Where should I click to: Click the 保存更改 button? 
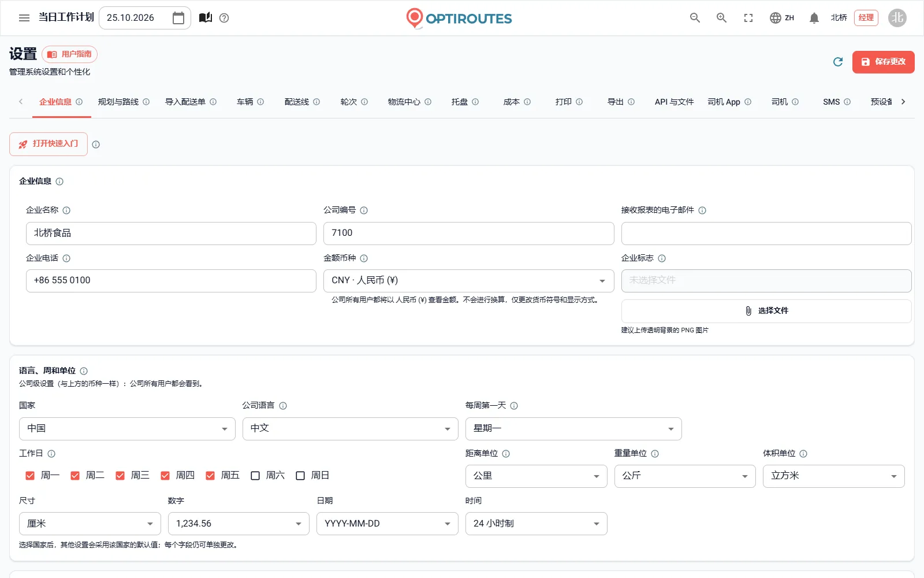(x=883, y=62)
